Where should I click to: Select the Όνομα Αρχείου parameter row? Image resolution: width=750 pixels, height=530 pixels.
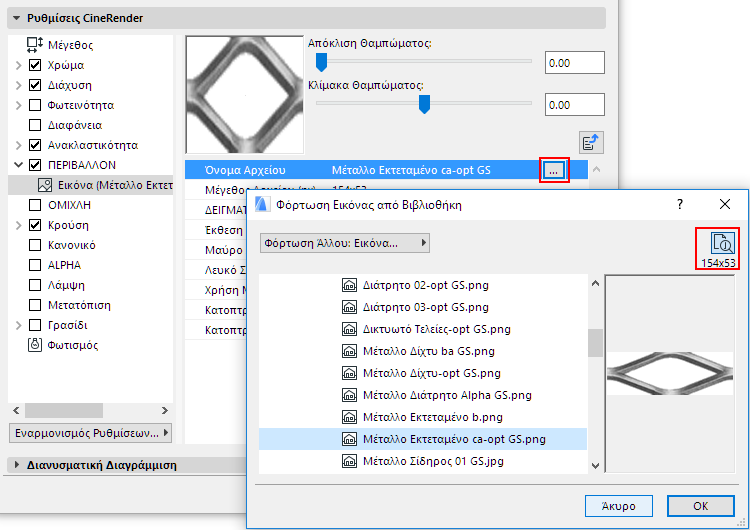[386, 170]
